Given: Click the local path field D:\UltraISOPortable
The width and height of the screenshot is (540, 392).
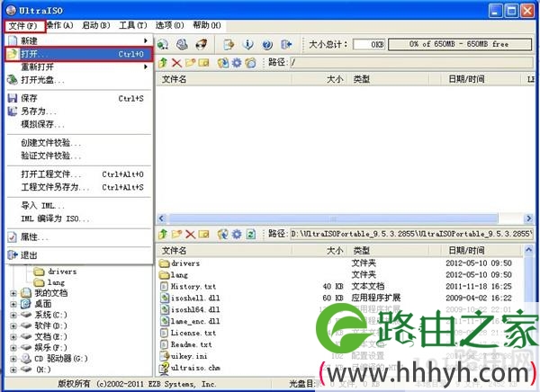Looking at the screenshot, I should click(411, 234).
